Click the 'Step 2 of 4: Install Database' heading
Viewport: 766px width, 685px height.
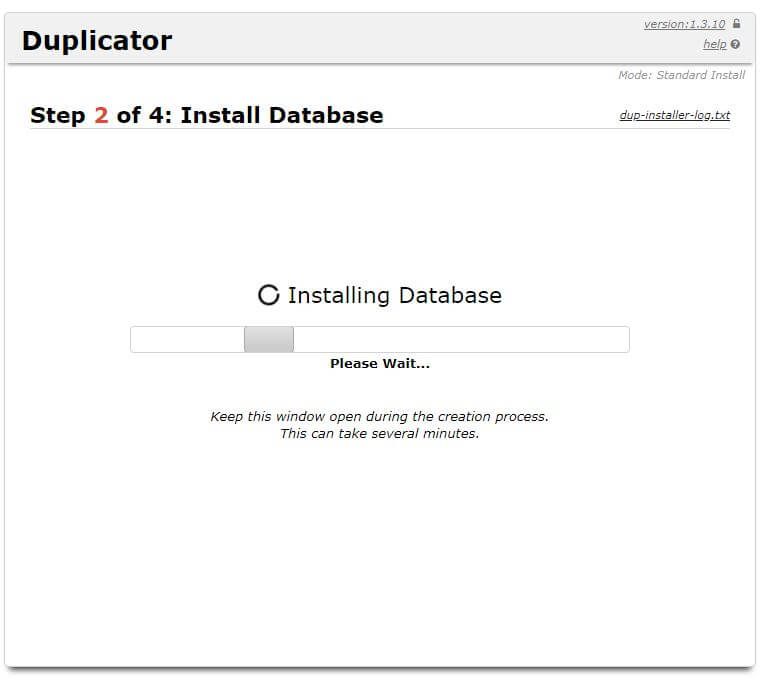207,115
